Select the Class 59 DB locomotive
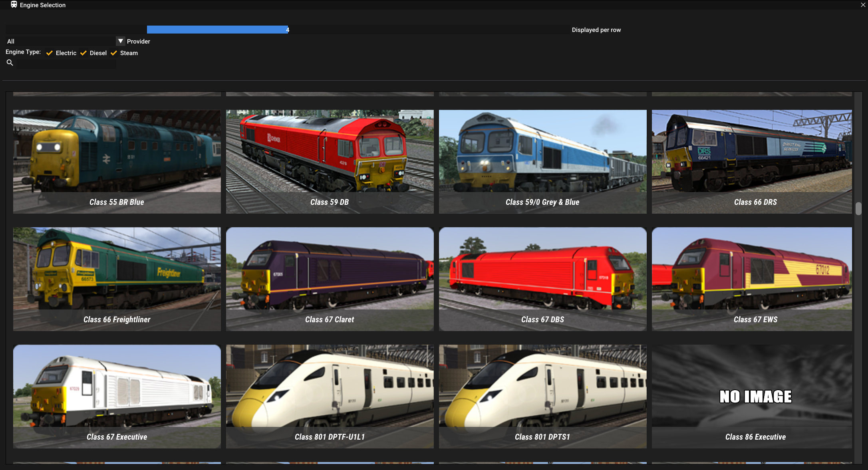The width and height of the screenshot is (868, 470). (330, 161)
